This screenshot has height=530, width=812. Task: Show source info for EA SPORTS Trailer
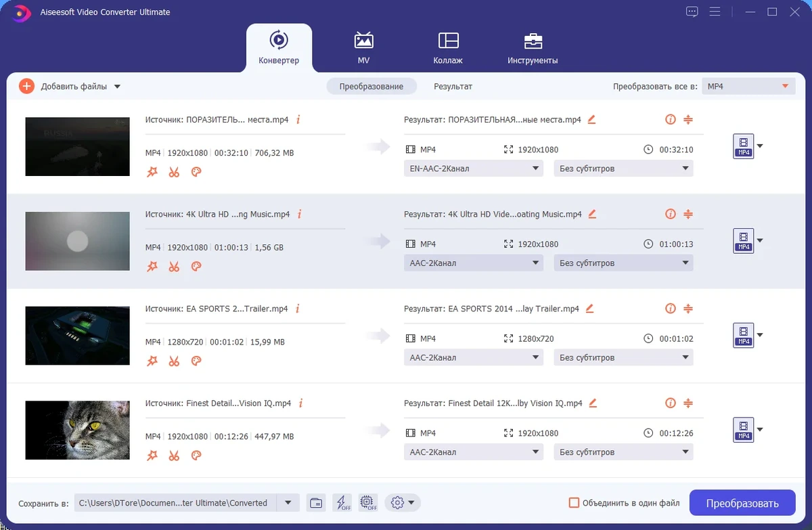(297, 309)
